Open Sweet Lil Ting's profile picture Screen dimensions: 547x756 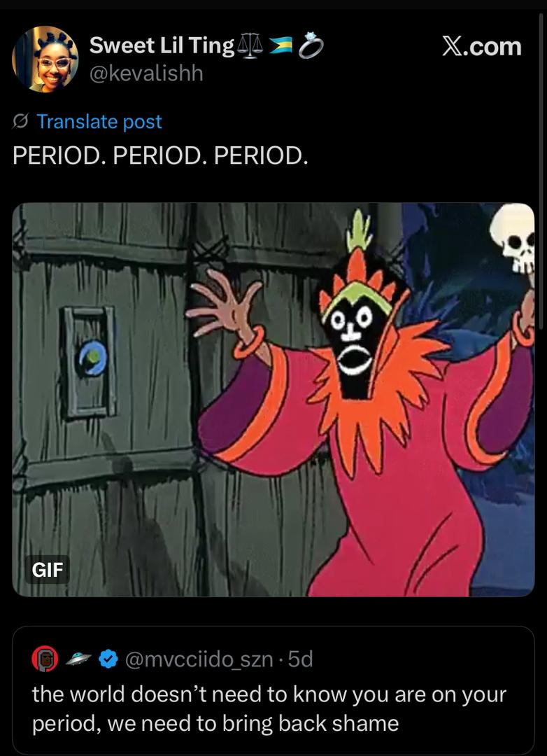click(45, 59)
